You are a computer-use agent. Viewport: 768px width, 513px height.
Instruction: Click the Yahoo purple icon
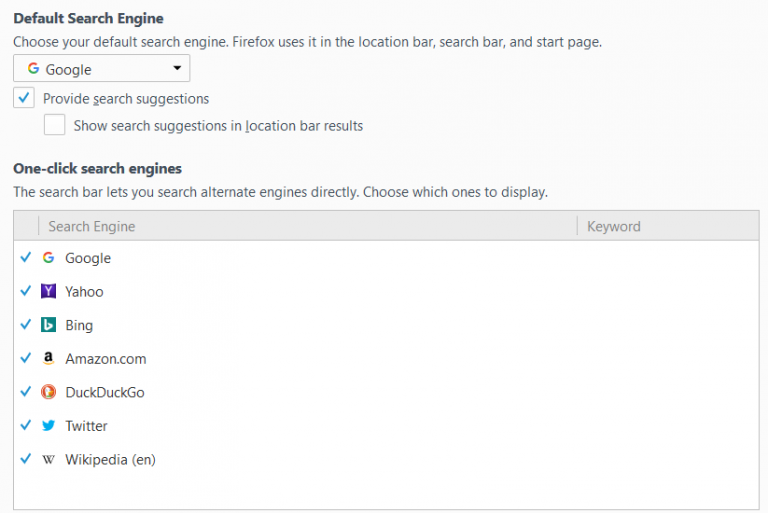pos(48,292)
